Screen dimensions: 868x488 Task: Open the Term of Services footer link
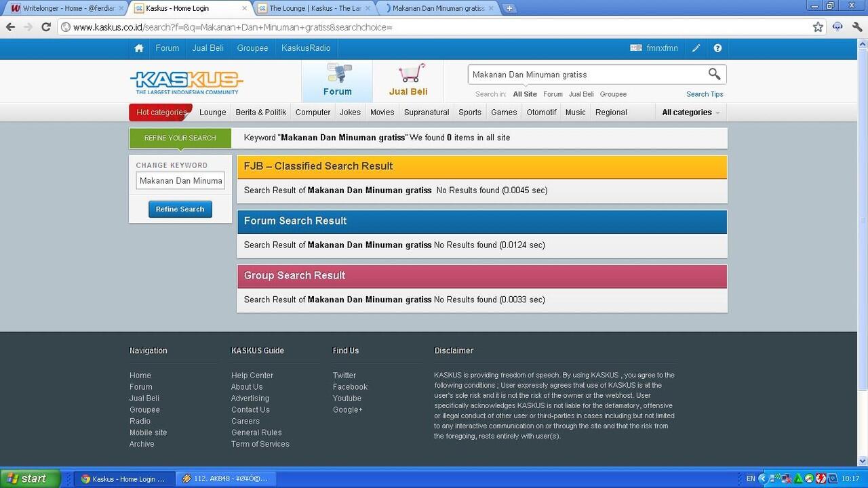260,444
